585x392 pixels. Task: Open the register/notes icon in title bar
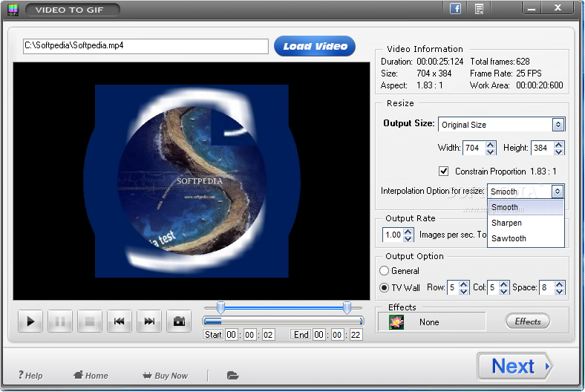pos(480,9)
